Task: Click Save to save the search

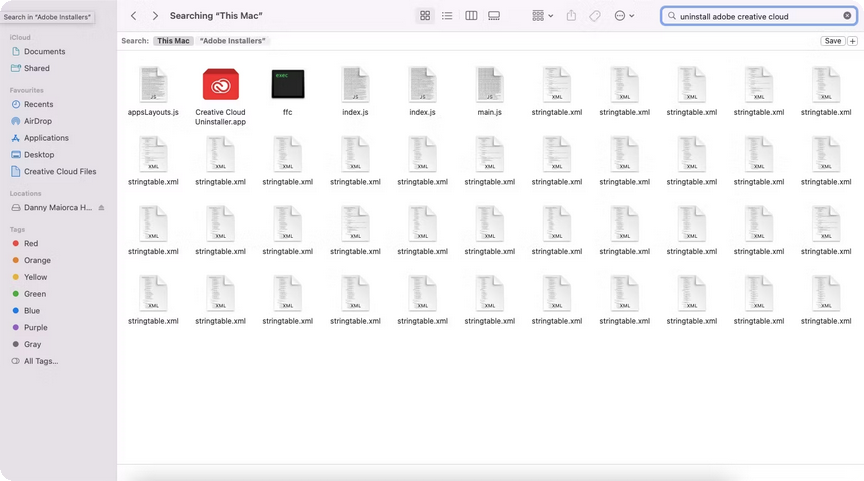Action: click(x=832, y=41)
